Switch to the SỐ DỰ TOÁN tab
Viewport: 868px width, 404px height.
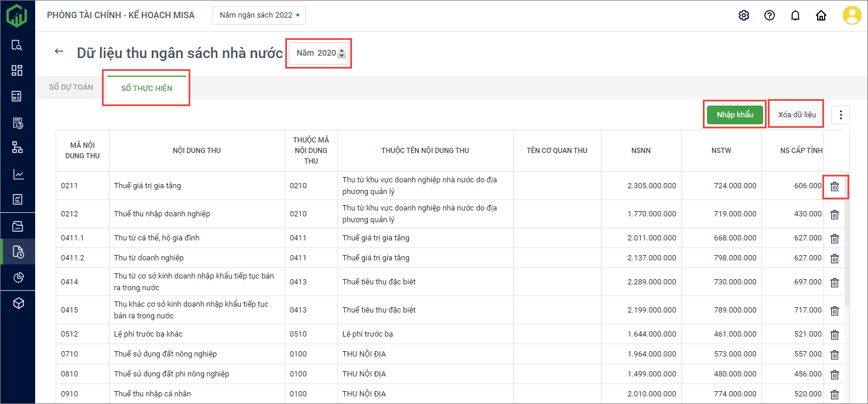coord(71,87)
